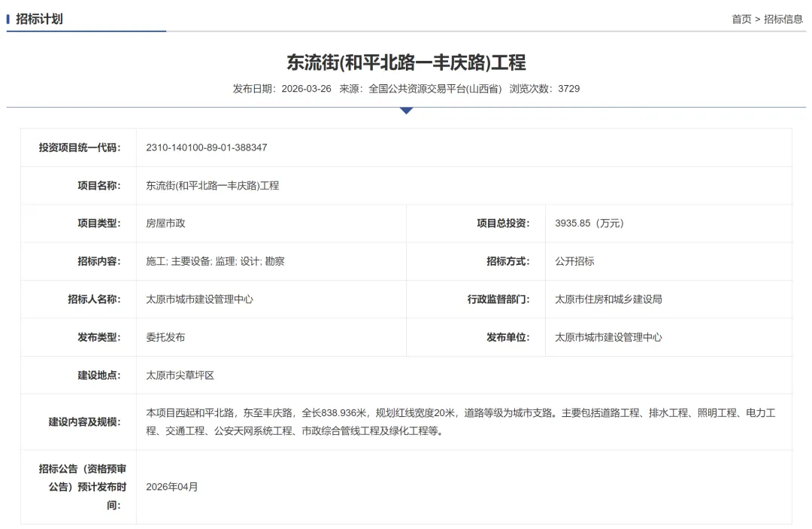Image resolution: width=812 pixels, height=529 pixels.
Task: Click the 投资项目统一代码 label
Action: tap(79, 147)
